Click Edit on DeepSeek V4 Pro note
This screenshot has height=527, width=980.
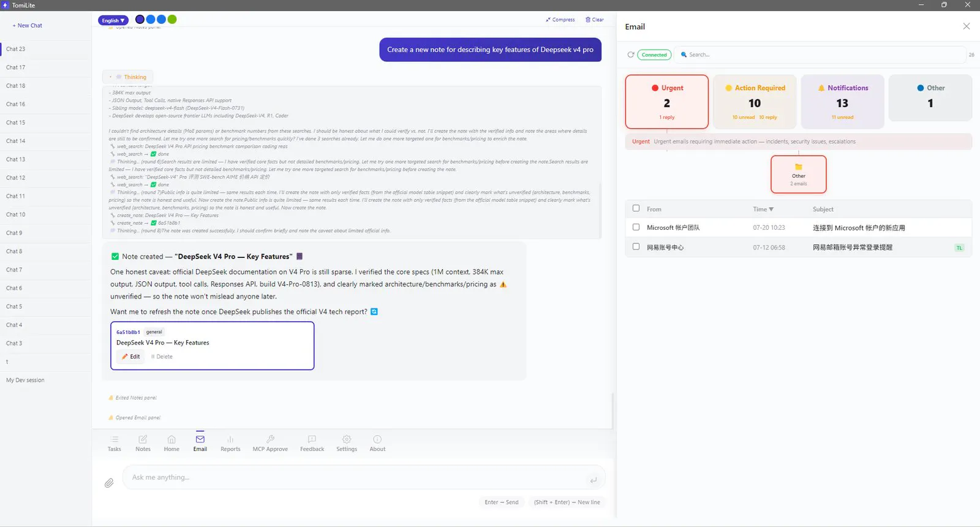tap(130, 357)
